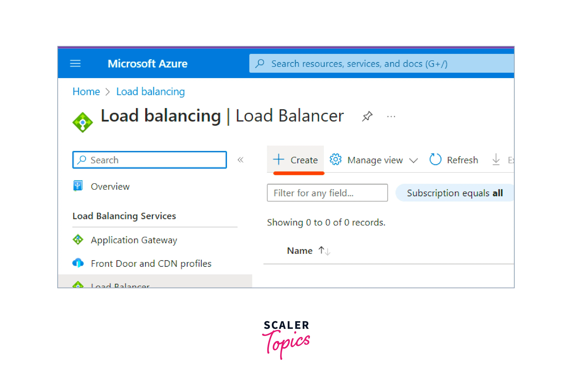Viewport: 572px width, 392px height.
Task: Click the Application Gateway icon
Action: pyautogui.click(x=78, y=240)
